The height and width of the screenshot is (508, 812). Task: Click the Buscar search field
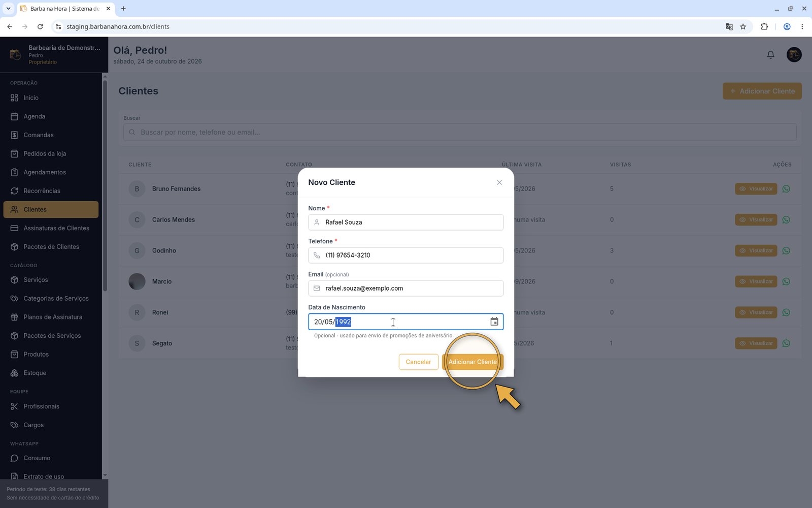[x=460, y=132]
